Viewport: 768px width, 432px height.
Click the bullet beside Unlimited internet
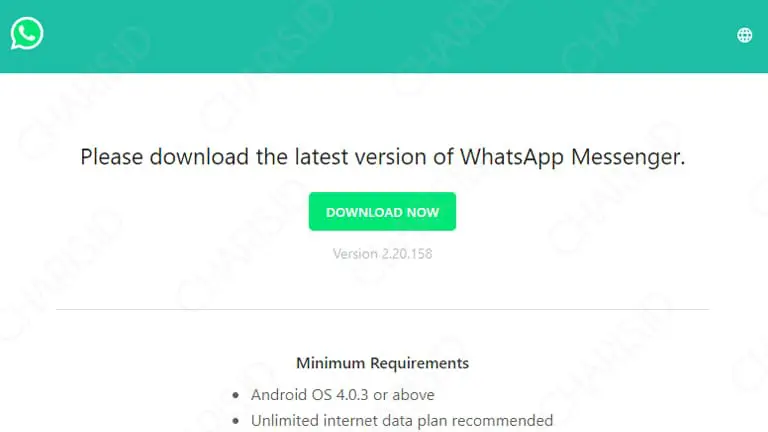(x=236, y=421)
